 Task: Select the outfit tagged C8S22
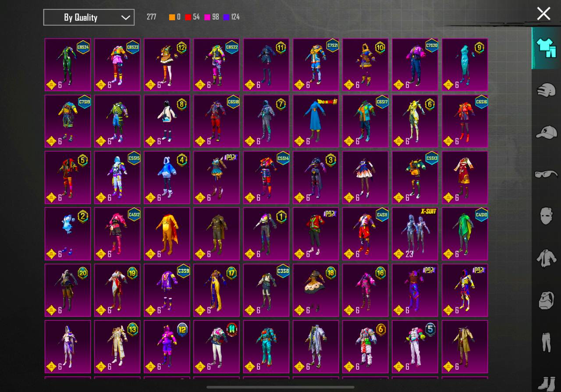pos(217,64)
